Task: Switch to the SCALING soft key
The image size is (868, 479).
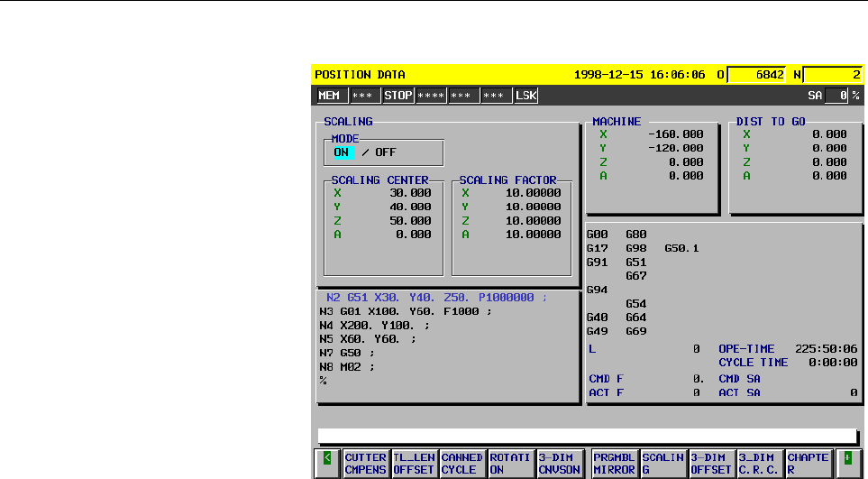Action: click(662, 463)
